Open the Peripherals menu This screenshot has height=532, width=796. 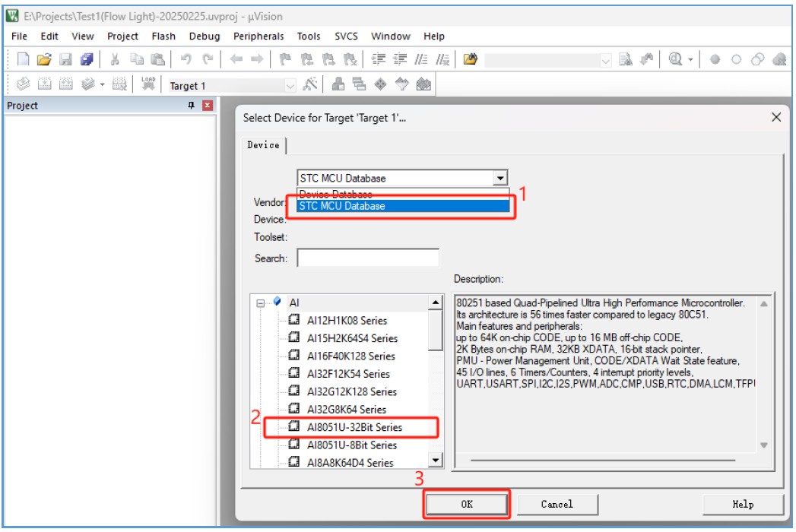(258, 36)
